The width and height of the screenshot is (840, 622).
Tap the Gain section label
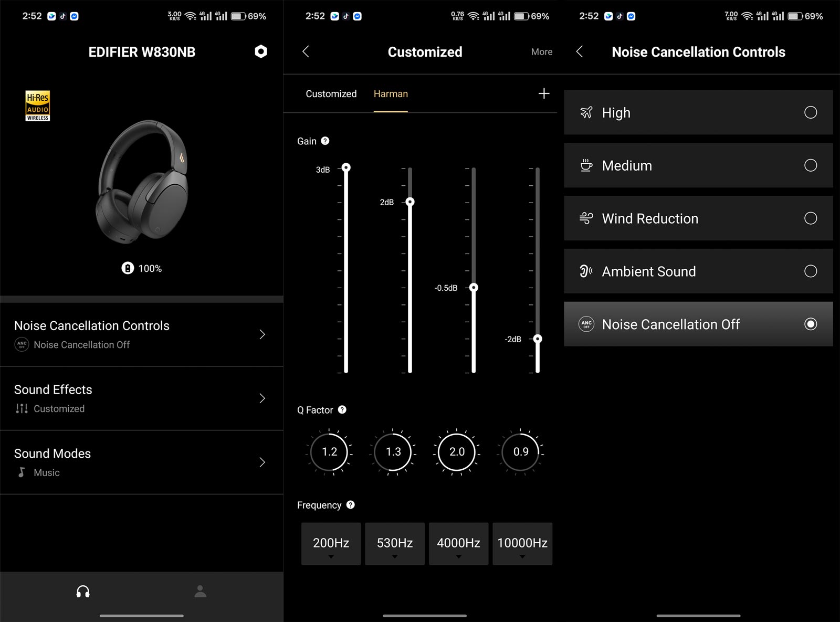(307, 141)
